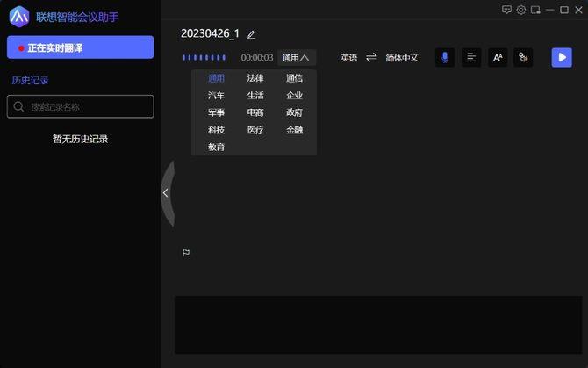
Task: Open the 英语 source language selector
Action: click(x=348, y=57)
